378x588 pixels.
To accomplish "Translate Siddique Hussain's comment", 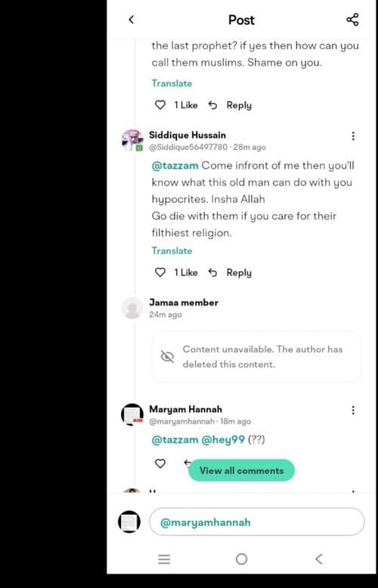I will pyautogui.click(x=172, y=250).
